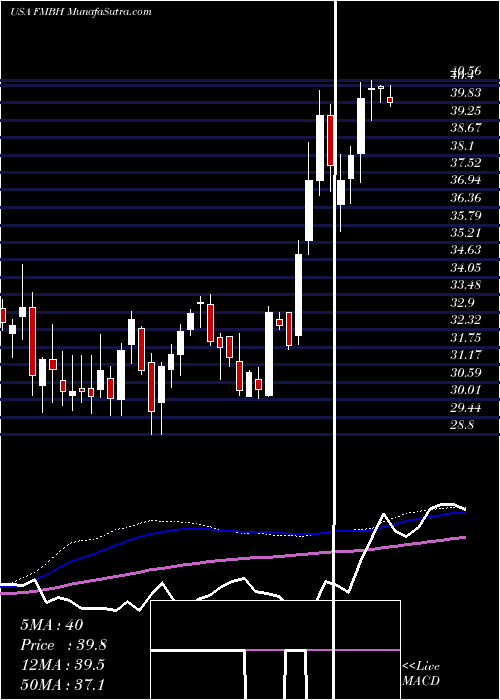This screenshot has width=500, height=700.
Task: Select the 32.32 price label
Action: tap(466, 320)
